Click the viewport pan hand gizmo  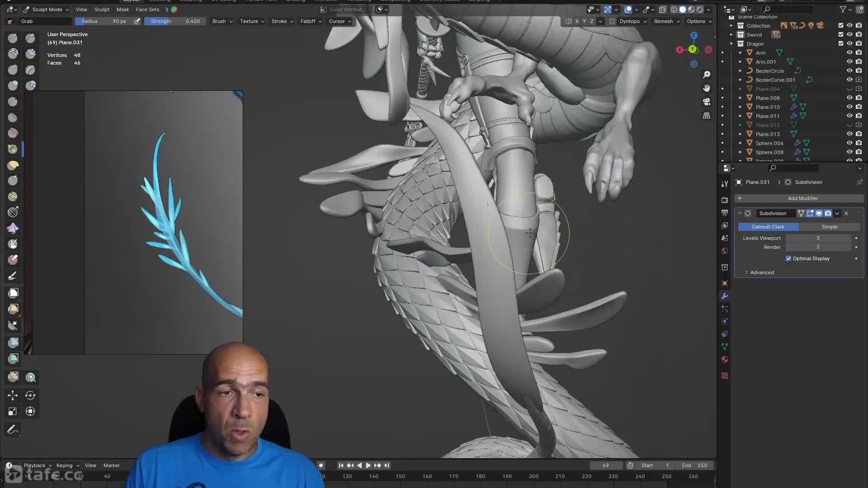coord(707,88)
